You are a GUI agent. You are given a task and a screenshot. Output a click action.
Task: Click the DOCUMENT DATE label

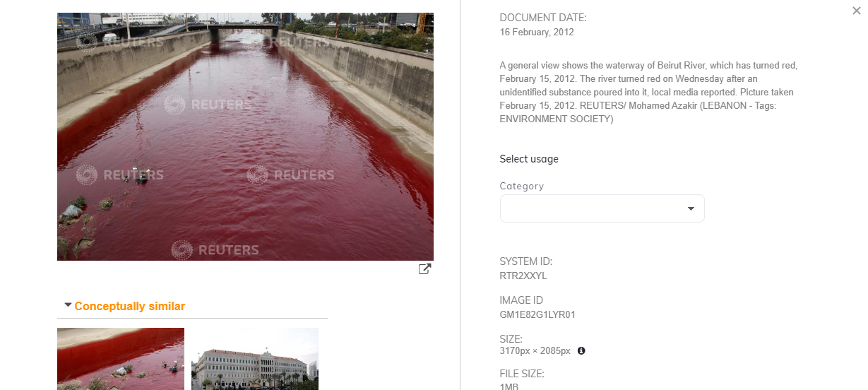543,18
